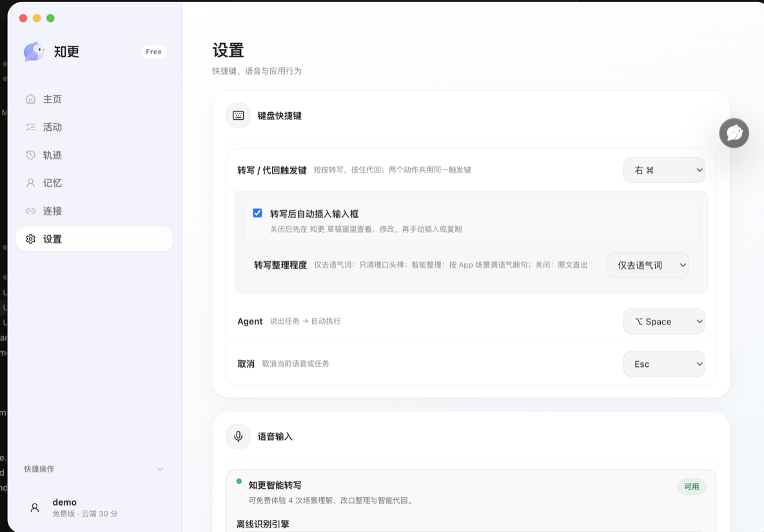Go to the 活动 sidebar page
The image size is (764, 532).
(x=95, y=127)
